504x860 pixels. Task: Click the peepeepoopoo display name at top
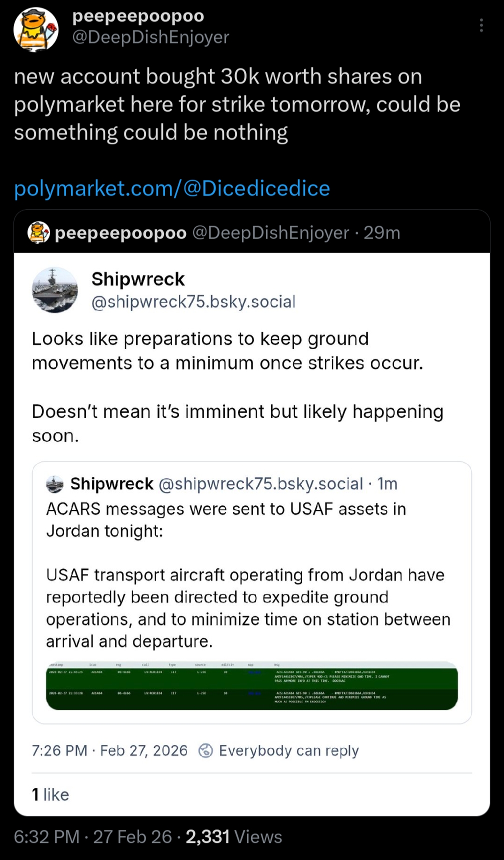coord(138,16)
